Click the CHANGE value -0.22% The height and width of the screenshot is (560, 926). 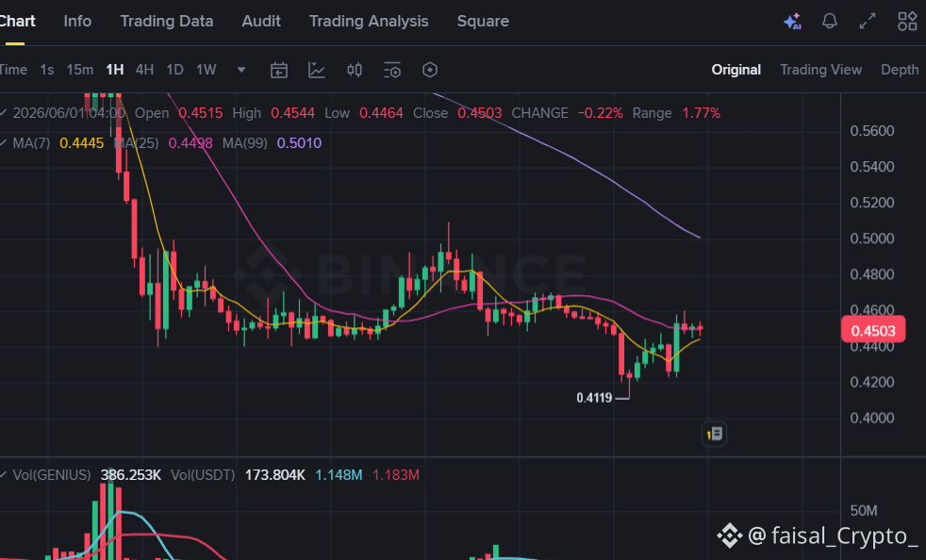point(600,113)
